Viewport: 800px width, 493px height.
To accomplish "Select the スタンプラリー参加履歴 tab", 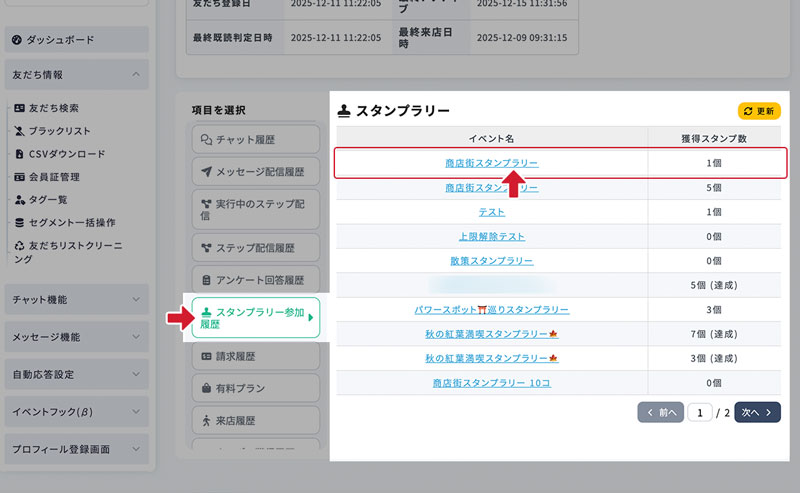I will [x=254, y=318].
